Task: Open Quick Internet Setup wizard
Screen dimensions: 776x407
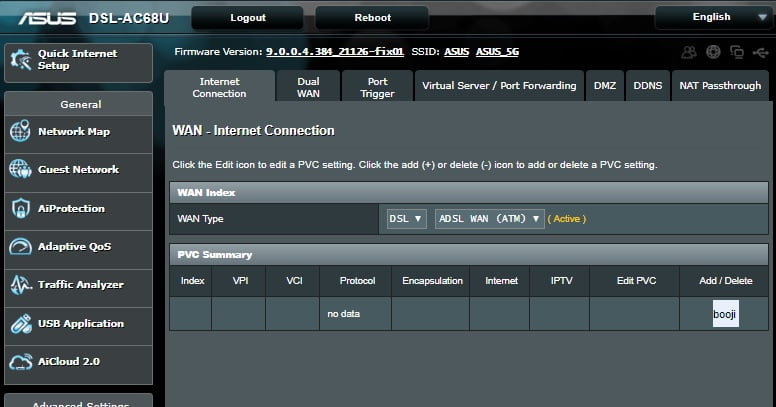Action: click(78, 60)
